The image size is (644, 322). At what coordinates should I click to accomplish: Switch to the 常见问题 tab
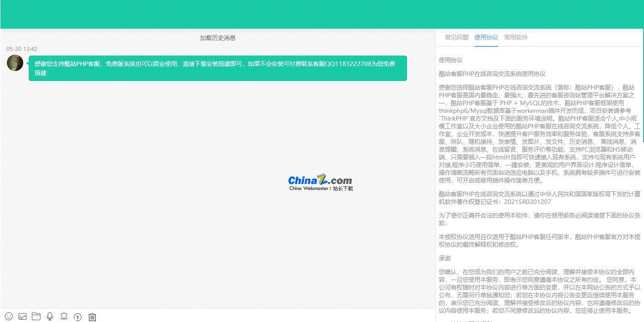[456, 37]
